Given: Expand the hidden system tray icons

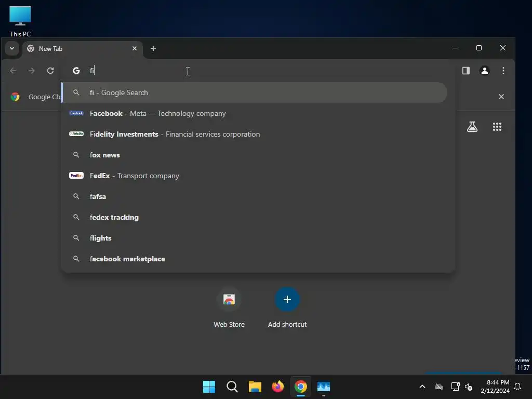Looking at the screenshot, I should click(422, 387).
